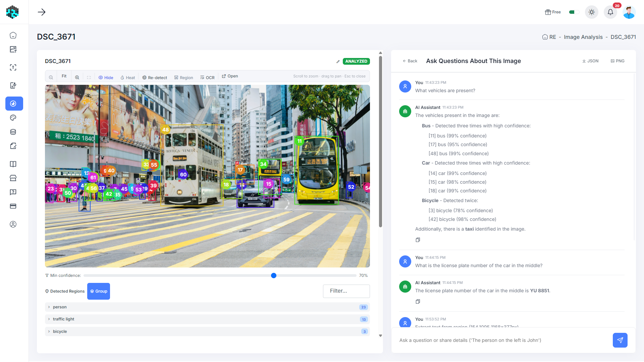Run OCR from the image toolbar
644x362 pixels.
point(207,77)
